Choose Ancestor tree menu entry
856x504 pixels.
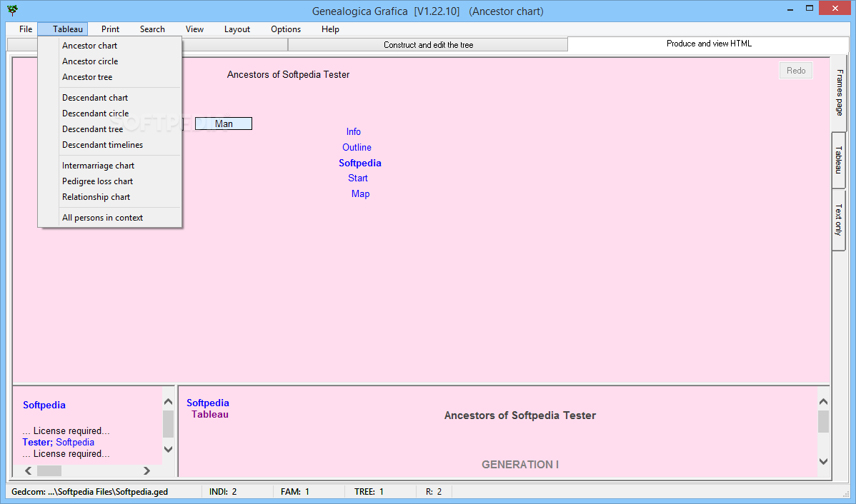[x=110, y=77]
